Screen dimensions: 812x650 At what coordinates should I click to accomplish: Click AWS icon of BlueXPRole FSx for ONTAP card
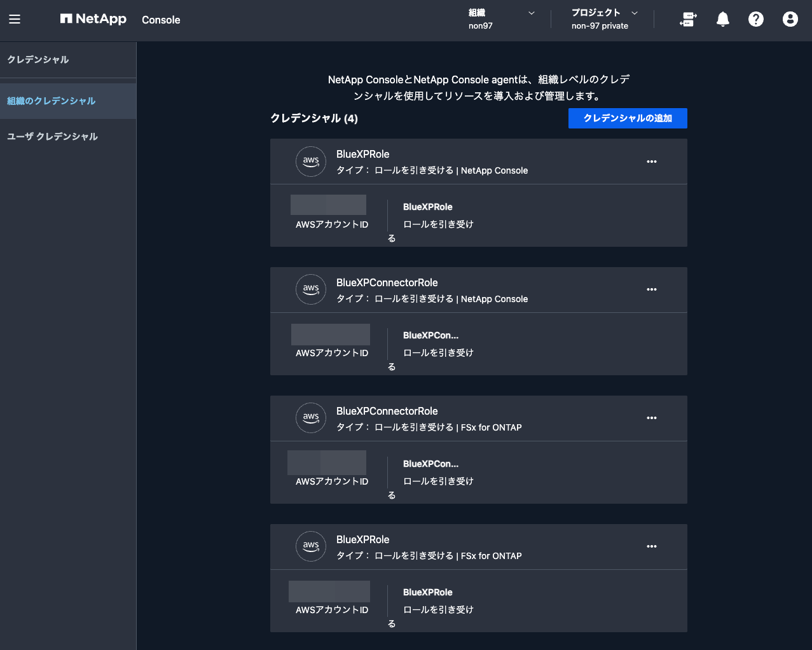click(x=311, y=546)
